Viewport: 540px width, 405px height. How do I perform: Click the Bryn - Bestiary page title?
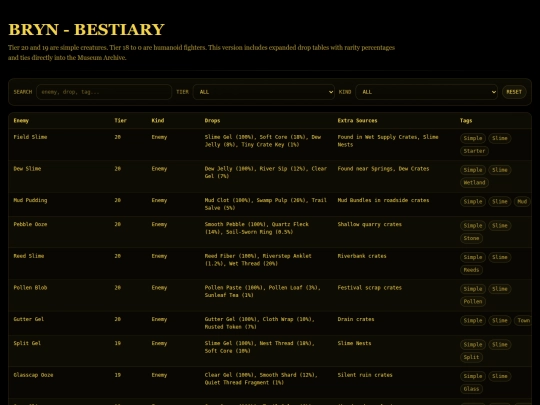[86, 29]
